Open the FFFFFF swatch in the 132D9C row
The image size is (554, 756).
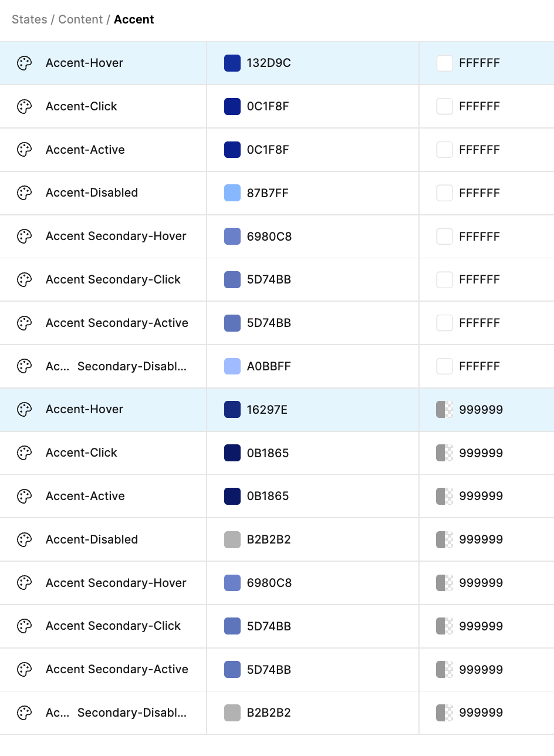click(x=445, y=63)
